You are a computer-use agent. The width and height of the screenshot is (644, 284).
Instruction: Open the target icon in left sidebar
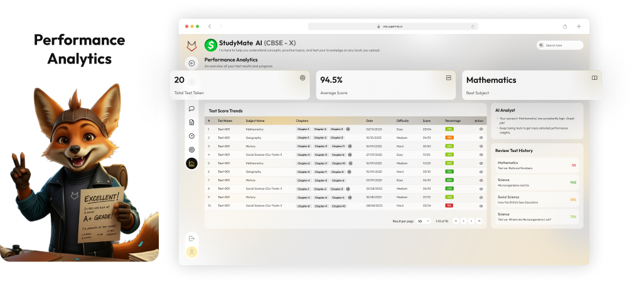191,150
